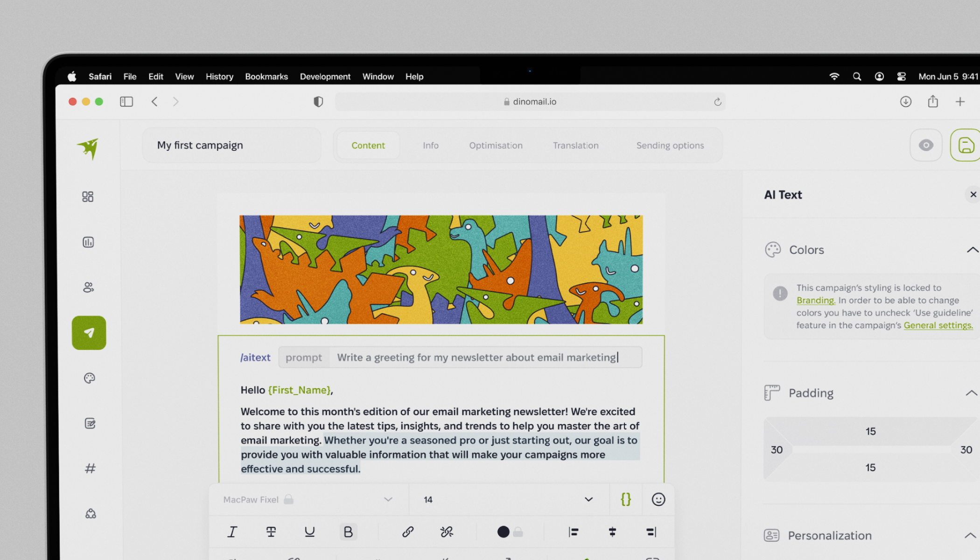Align text to the right
The height and width of the screenshot is (560, 980).
point(651,532)
